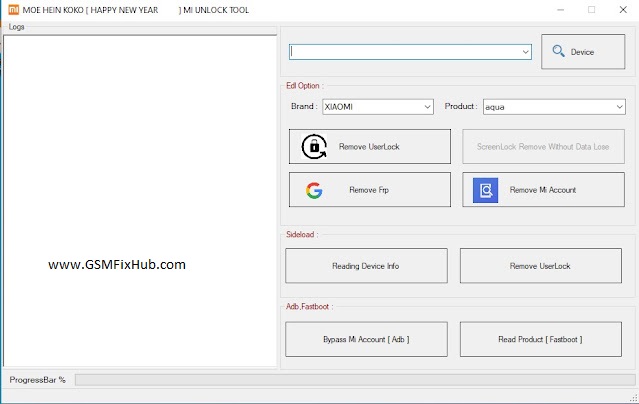Click the Edl Option group label
The image size is (639, 404).
coord(304,86)
